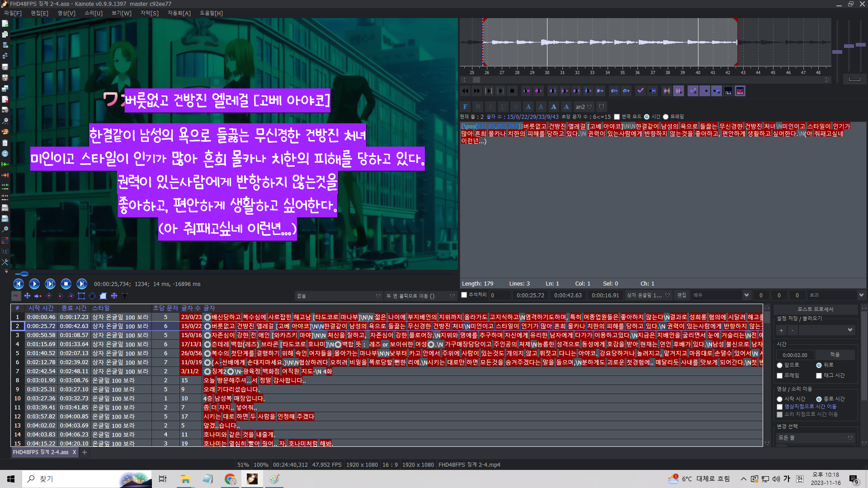Open the 편집[E] menu
The width and height of the screenshot is (868, 488).
coord(39,13)
